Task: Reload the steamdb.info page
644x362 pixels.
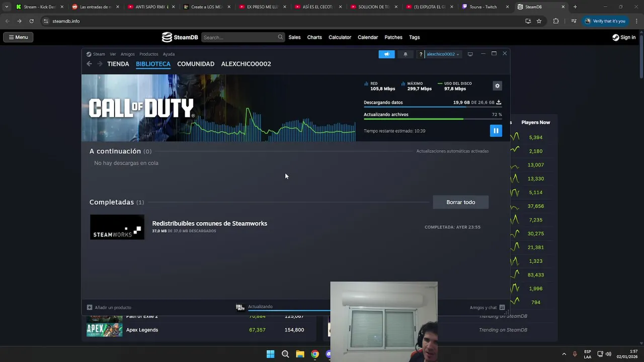Action: point(31,21)
